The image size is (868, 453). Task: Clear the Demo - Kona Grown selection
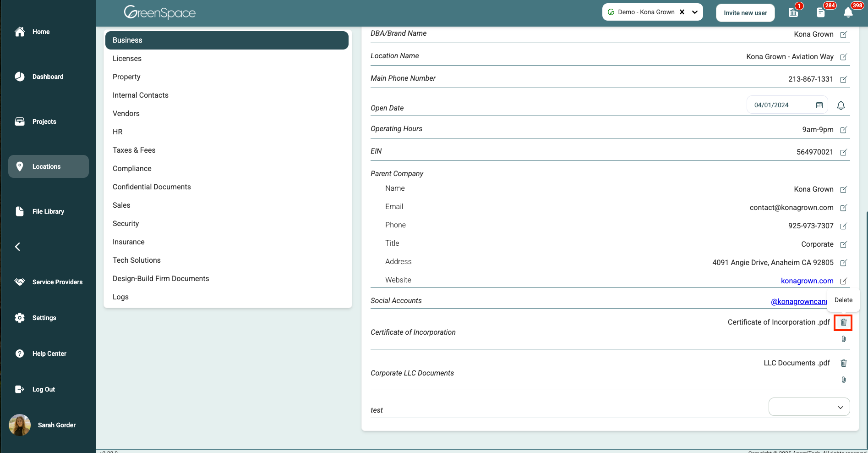pos(682,12)
